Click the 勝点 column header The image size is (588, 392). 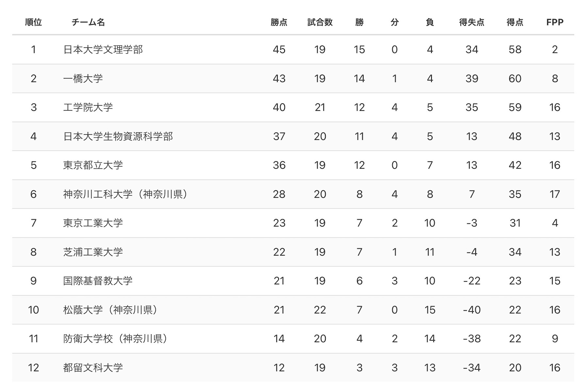(279, 22)
